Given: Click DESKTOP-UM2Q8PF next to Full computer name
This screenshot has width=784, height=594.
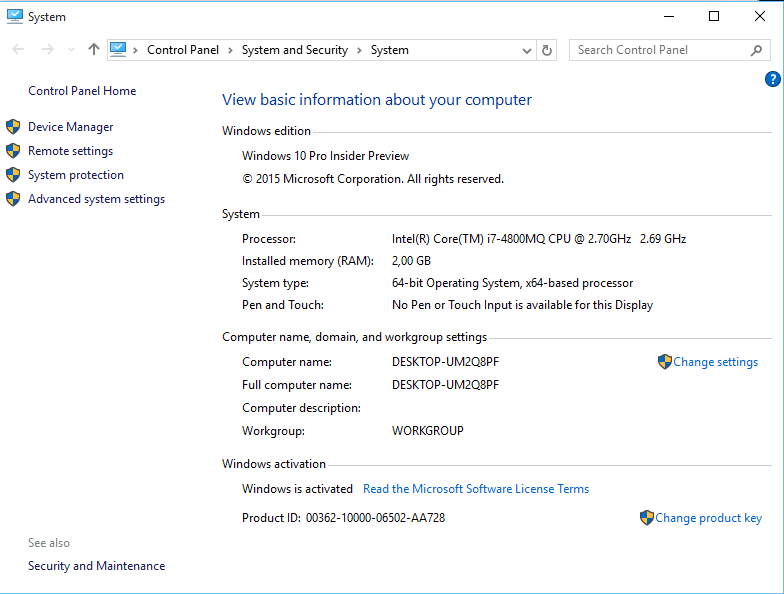Looking at the screenshot, I should pyautogui.click(x=446, y=385).
